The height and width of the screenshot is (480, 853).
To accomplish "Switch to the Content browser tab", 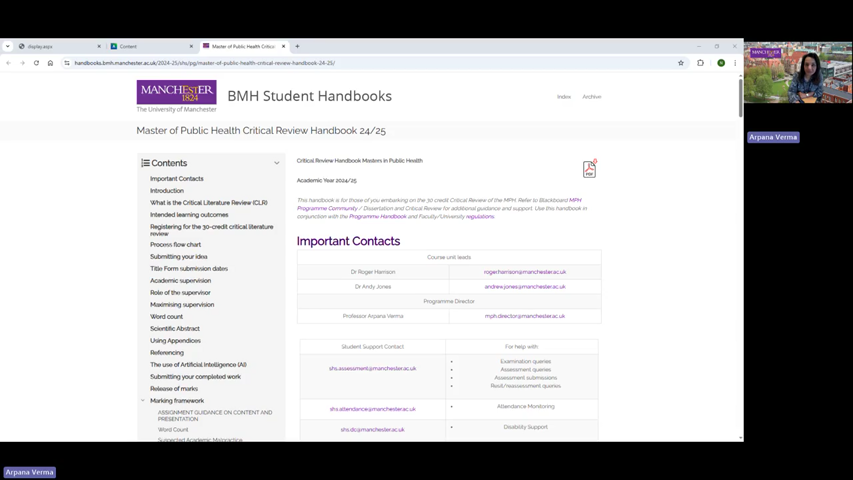I will click(150, 46).
